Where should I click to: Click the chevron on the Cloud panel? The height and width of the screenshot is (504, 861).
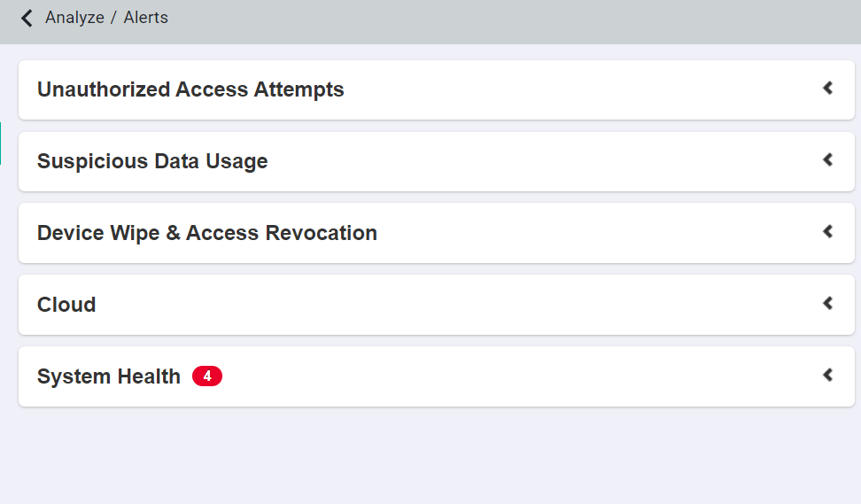(827, 303)
